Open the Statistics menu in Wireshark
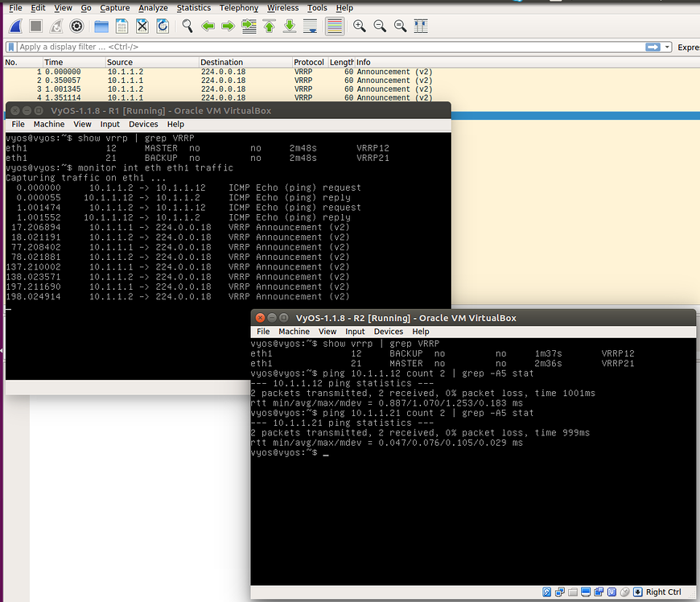 click(194, 8)
